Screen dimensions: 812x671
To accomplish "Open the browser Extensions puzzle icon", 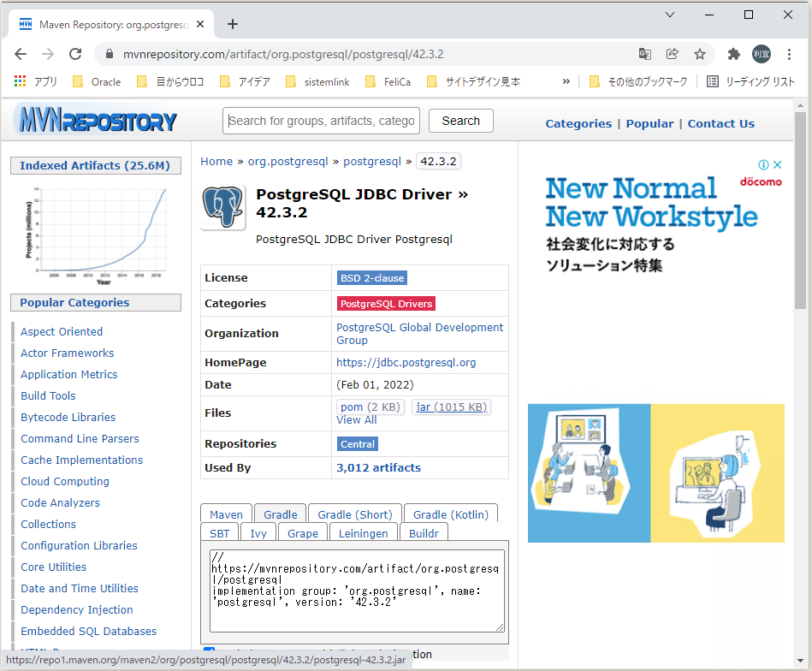I will (733, 53).
